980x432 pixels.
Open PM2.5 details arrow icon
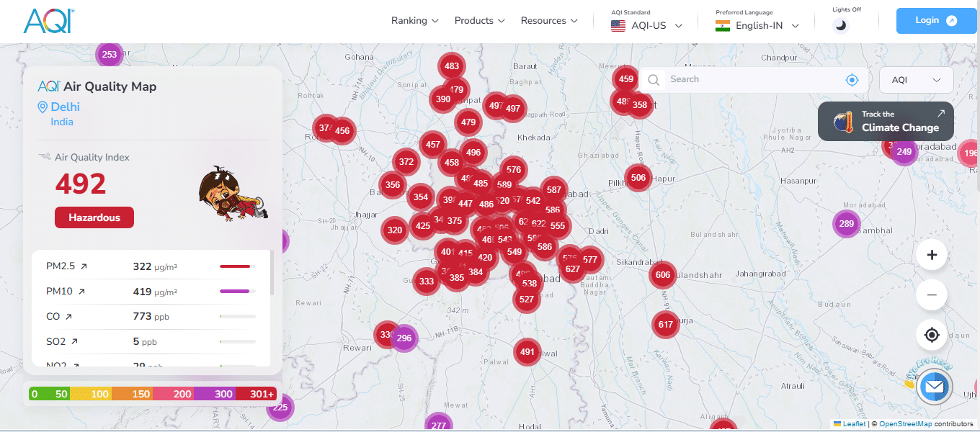click(84, 266)
